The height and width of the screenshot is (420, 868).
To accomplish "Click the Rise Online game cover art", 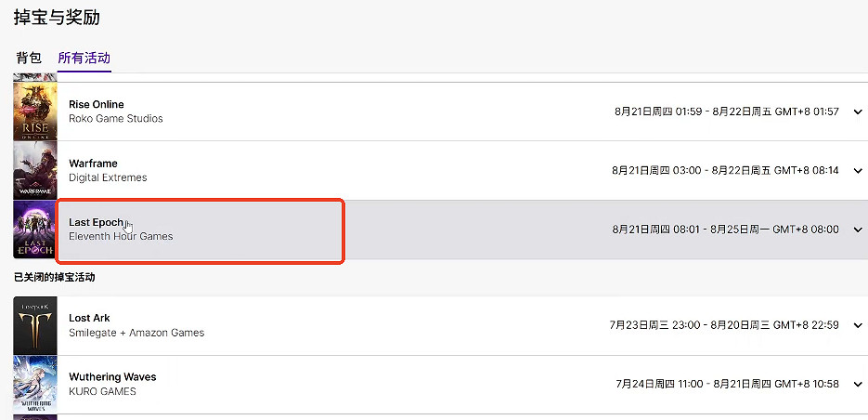I will 35,112.
